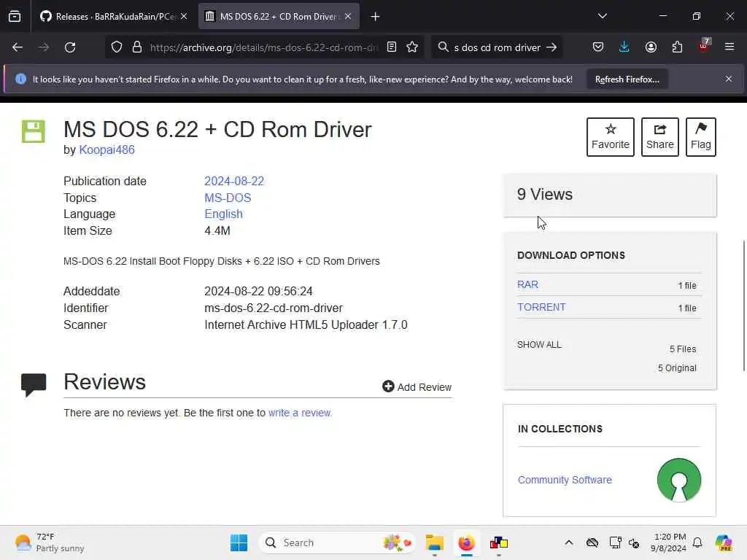The height and width of the screenshot is (560, 747).
Task: Bookmark this page with star icon
Action: click(x=413, y=47)
